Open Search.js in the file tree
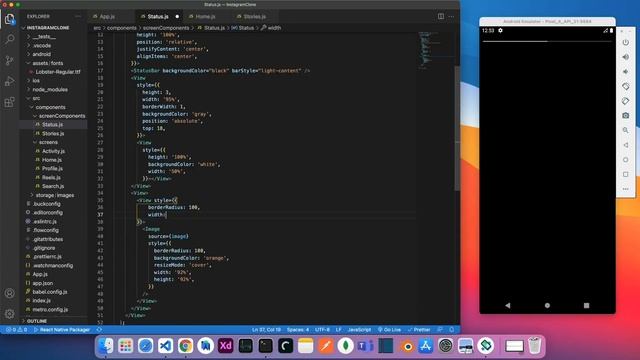This screenshot has width=640, height=360. point(53,186)
